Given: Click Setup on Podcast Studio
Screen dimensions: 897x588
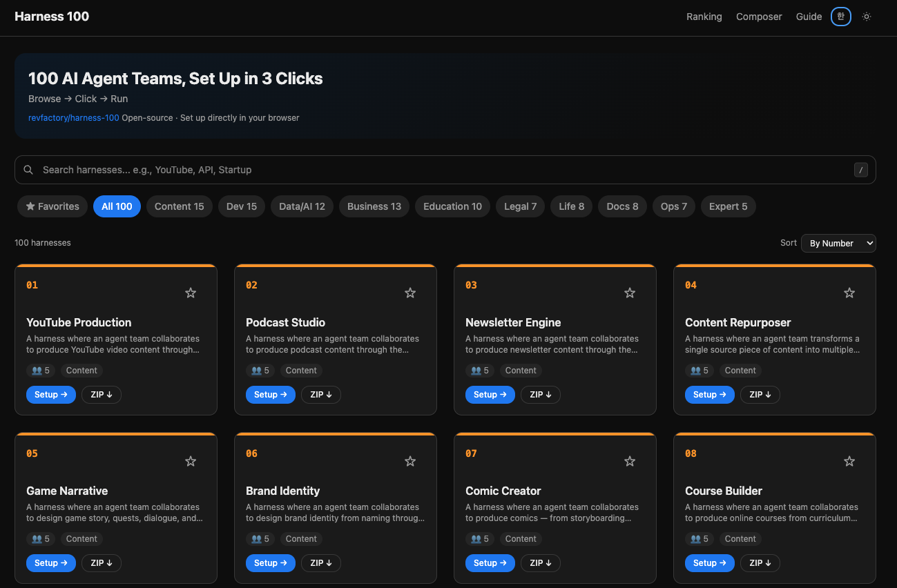Looking at the screenshot, I should tap(271, 395).
